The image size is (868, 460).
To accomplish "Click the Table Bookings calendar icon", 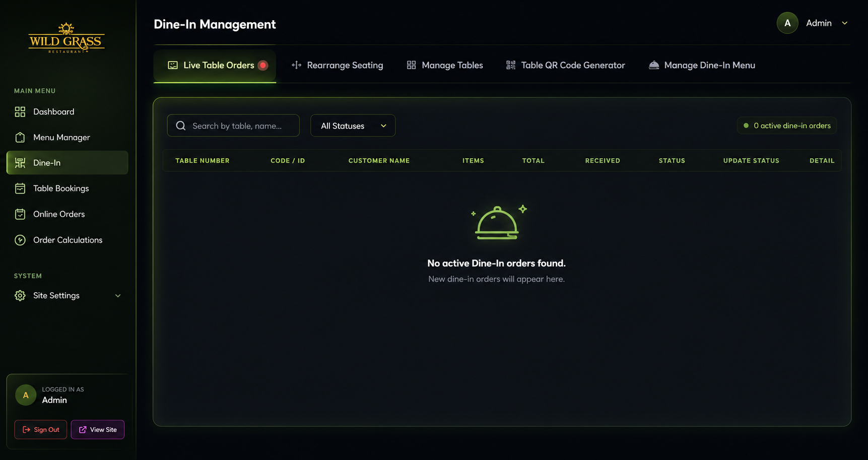I will click(x=20, y=188).
